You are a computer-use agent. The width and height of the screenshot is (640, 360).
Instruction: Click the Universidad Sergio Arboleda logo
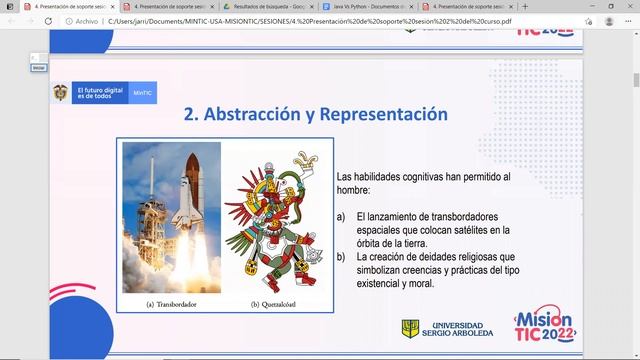pyautogui.click(x=447, y=329)
